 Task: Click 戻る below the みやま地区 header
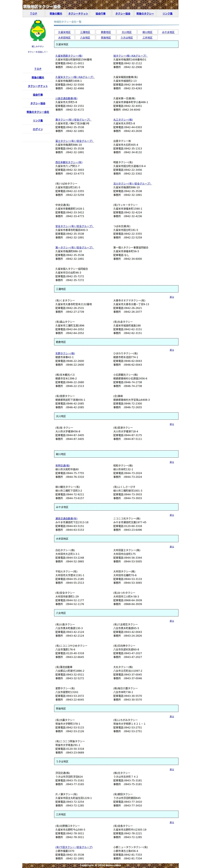172,515
